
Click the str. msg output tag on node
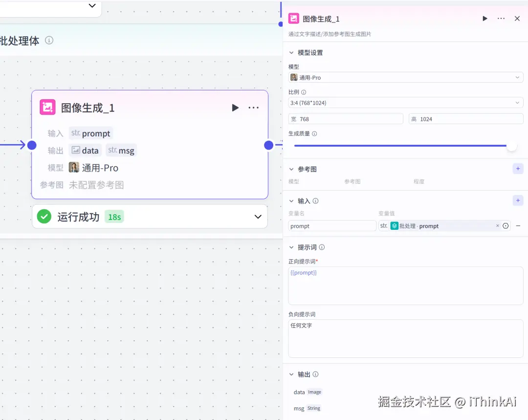tap(121, 150)
